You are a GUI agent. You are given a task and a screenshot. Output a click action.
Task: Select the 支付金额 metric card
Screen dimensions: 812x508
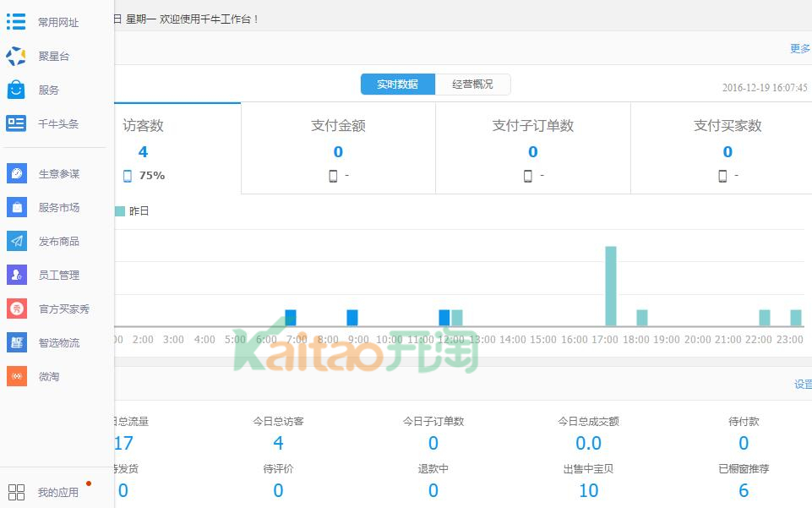(x=338, y=149)
